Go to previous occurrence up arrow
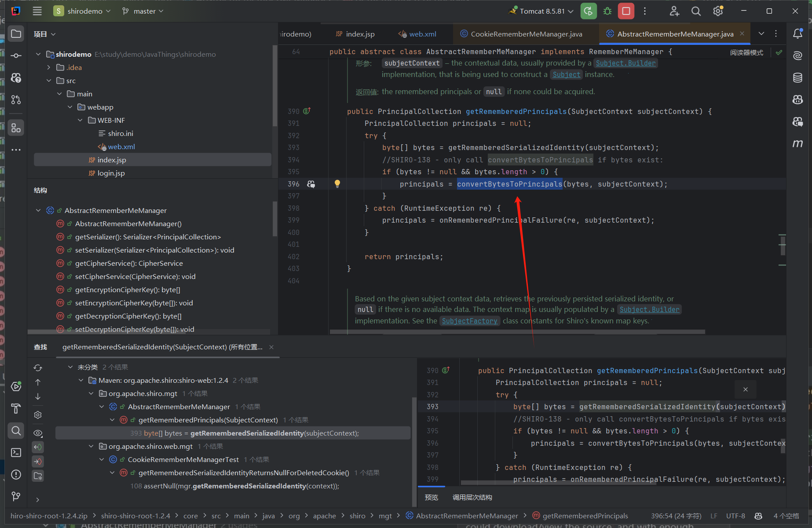 click(38, 382)
